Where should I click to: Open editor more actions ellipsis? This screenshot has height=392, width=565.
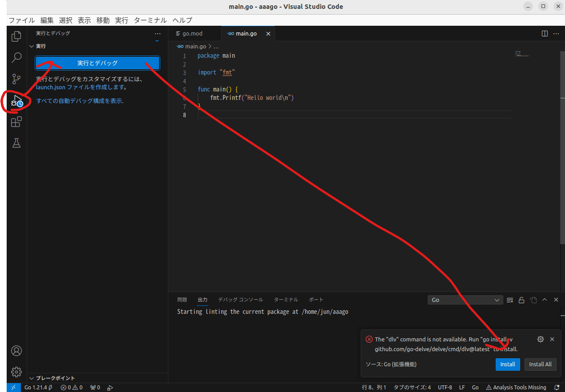556,33
